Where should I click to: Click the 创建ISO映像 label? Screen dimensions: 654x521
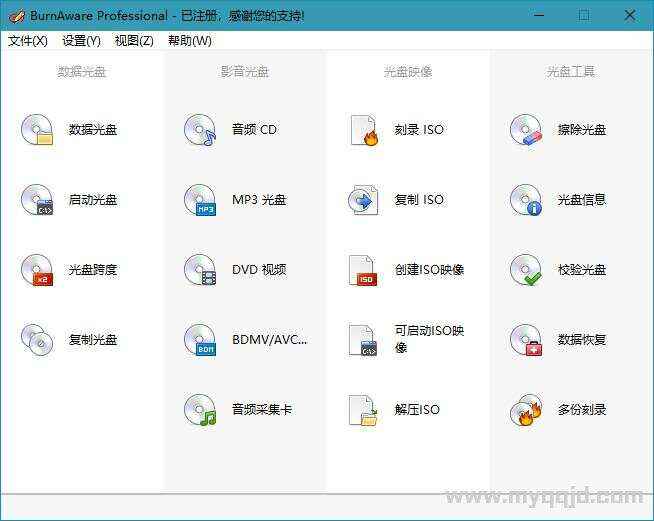coord(429,270)
